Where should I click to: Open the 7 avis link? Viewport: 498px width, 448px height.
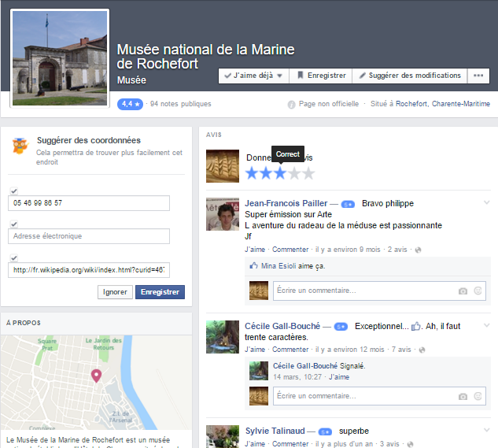[401, 350]
